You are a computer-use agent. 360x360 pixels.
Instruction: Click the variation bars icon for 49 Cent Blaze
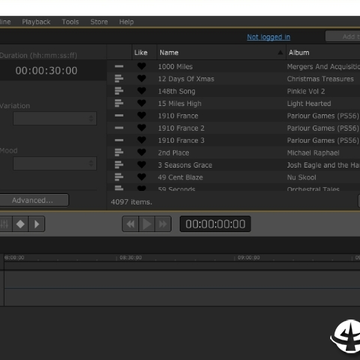[x=119, y=177]
